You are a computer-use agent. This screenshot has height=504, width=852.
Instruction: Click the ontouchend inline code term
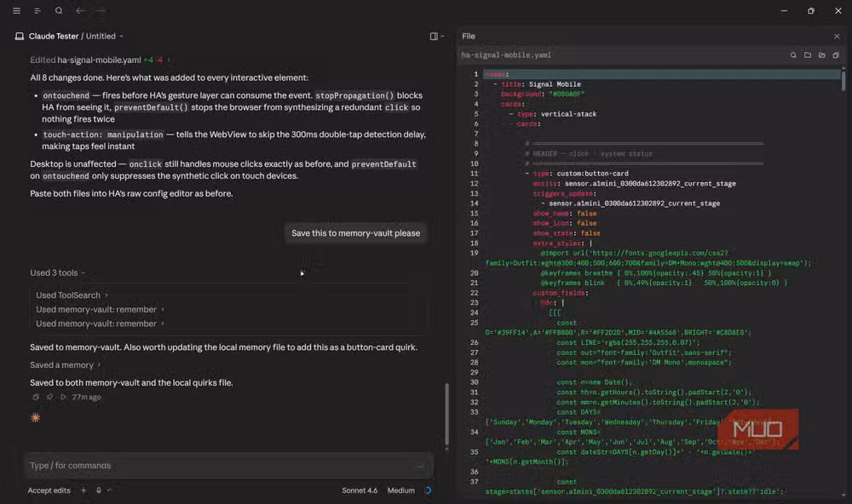tap(66, 95)
